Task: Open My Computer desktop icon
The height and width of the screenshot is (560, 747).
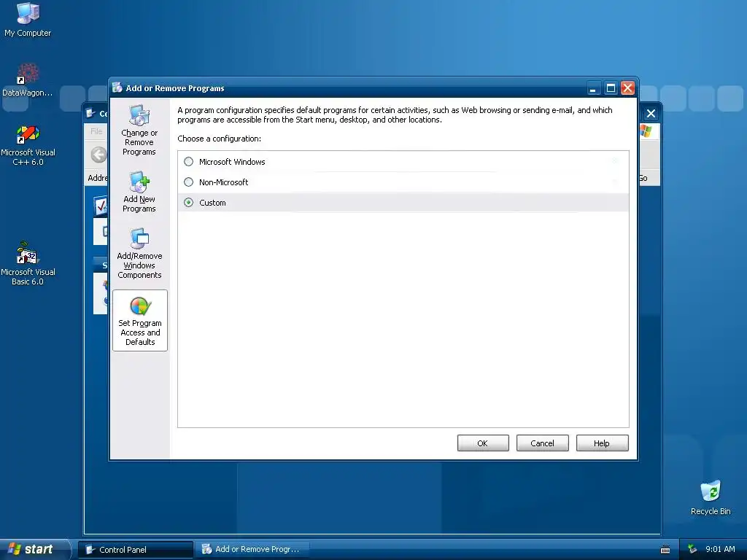Action: [x=28, y=20]
